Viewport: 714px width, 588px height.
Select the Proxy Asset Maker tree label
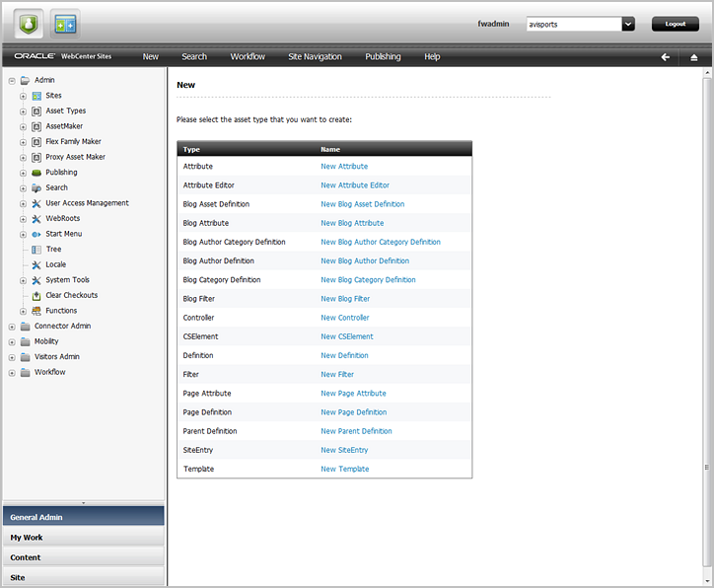(x=76, y=157)
